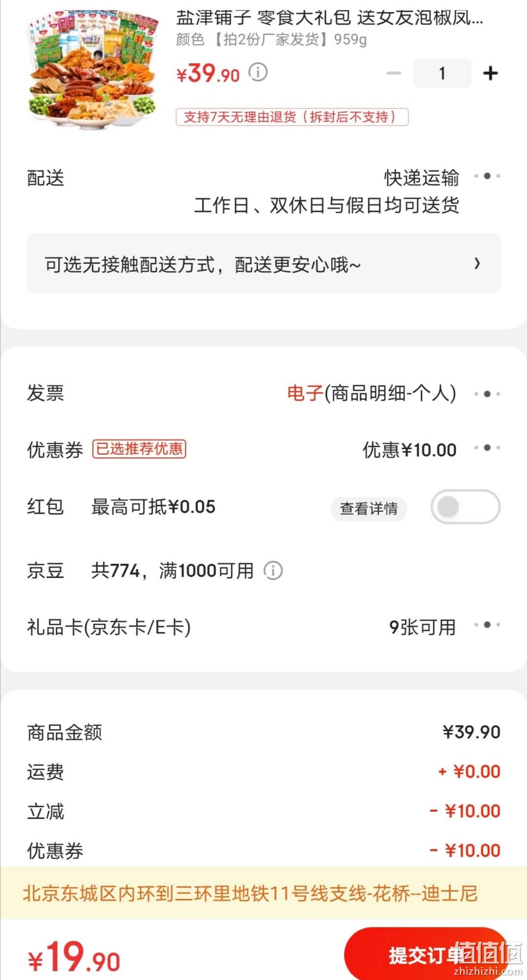
Task: Open the 优惠券 coupon options dots icon
Action: pos(487,448)
